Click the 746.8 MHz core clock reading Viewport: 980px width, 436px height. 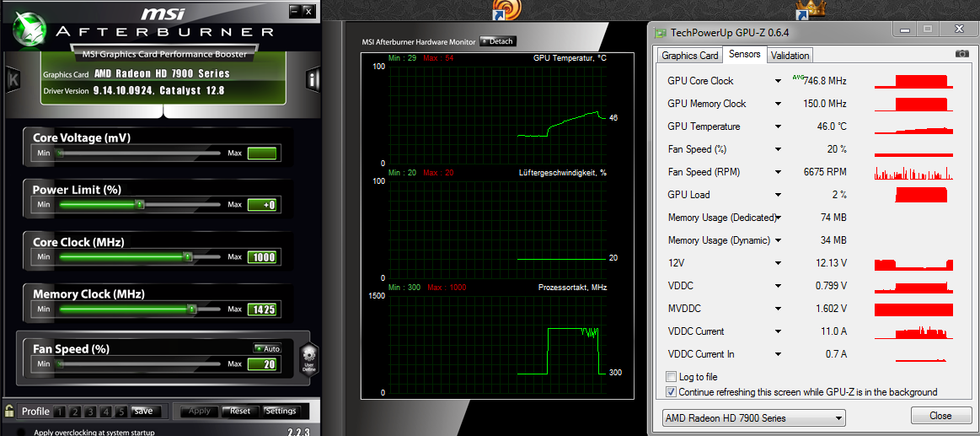coord(824,81)
